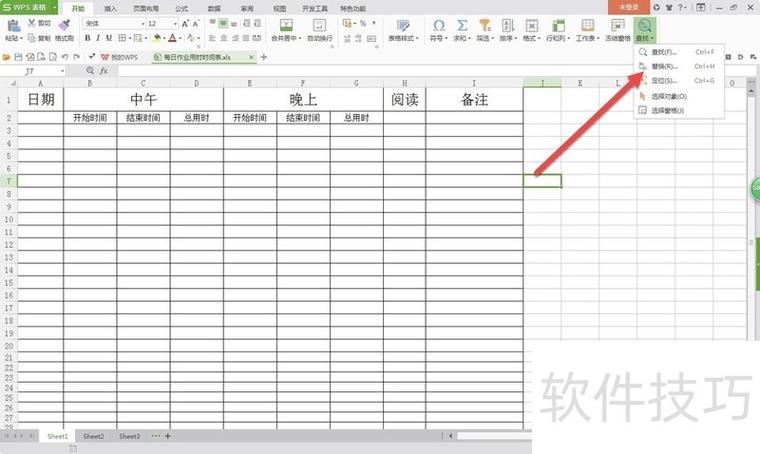Toggle middle vertical alignment
Screen dimensions: 760x454
[223, 23]
